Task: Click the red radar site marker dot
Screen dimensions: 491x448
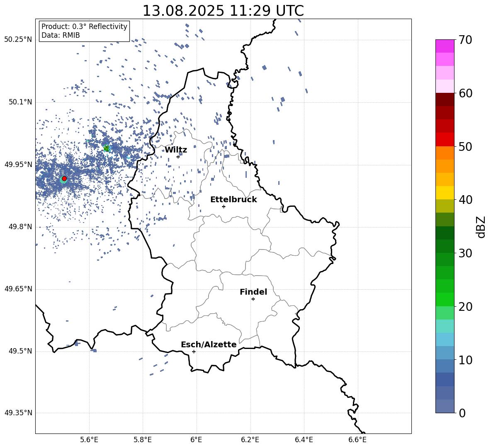Action: click(64, 179)
